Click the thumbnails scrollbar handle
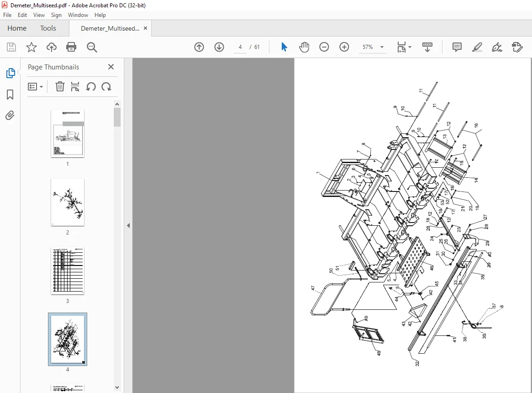 tap(117, 117)
